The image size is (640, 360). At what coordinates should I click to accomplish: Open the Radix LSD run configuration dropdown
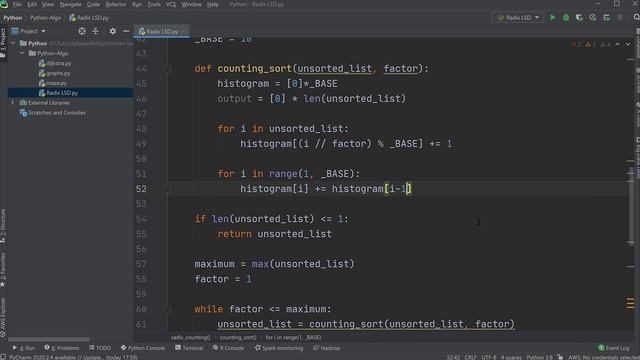pos(518,18)
